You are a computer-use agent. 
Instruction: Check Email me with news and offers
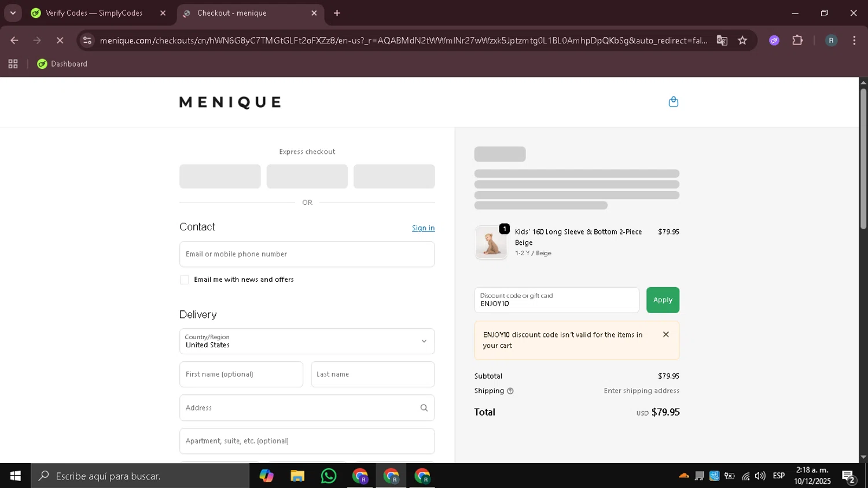coord(185,280)
